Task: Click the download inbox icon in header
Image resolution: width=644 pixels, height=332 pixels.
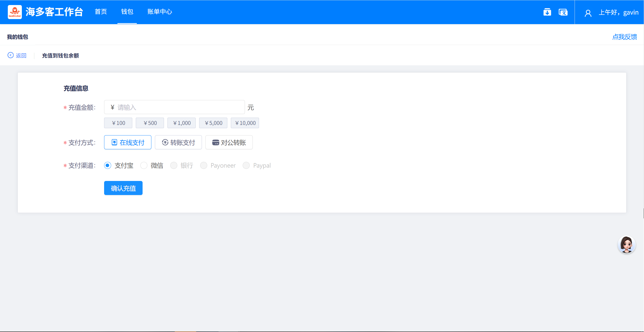Action: (547, 12)
